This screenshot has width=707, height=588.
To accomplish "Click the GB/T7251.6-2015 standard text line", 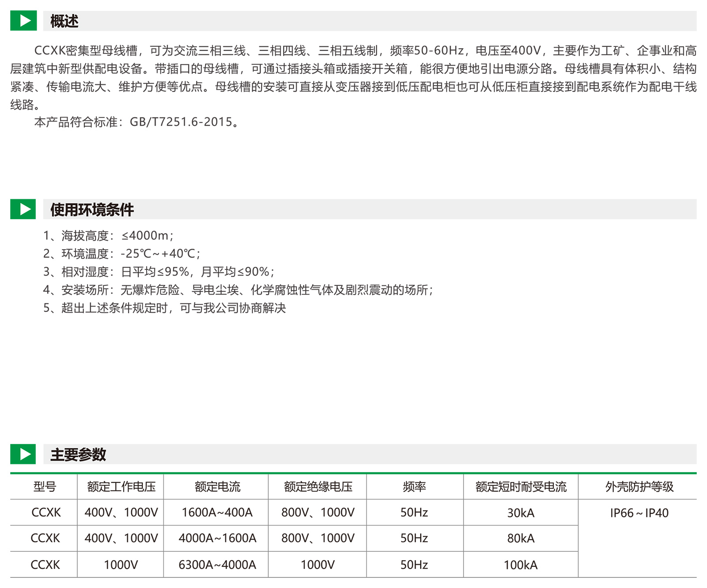I will coord(137,122).
